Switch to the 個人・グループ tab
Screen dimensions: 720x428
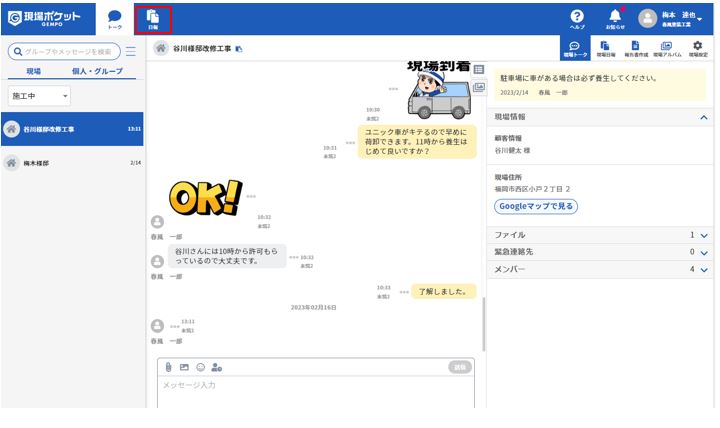point(97,71)
